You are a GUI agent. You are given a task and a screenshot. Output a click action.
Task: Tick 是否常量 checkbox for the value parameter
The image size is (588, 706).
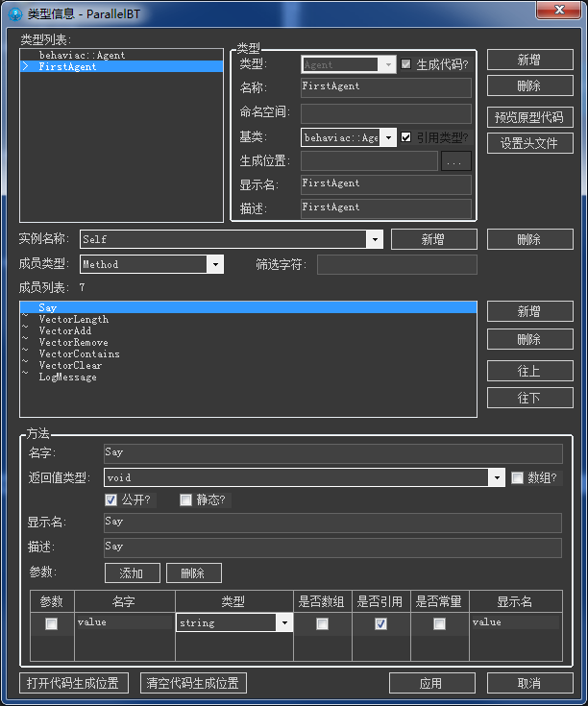coord(439,623)
